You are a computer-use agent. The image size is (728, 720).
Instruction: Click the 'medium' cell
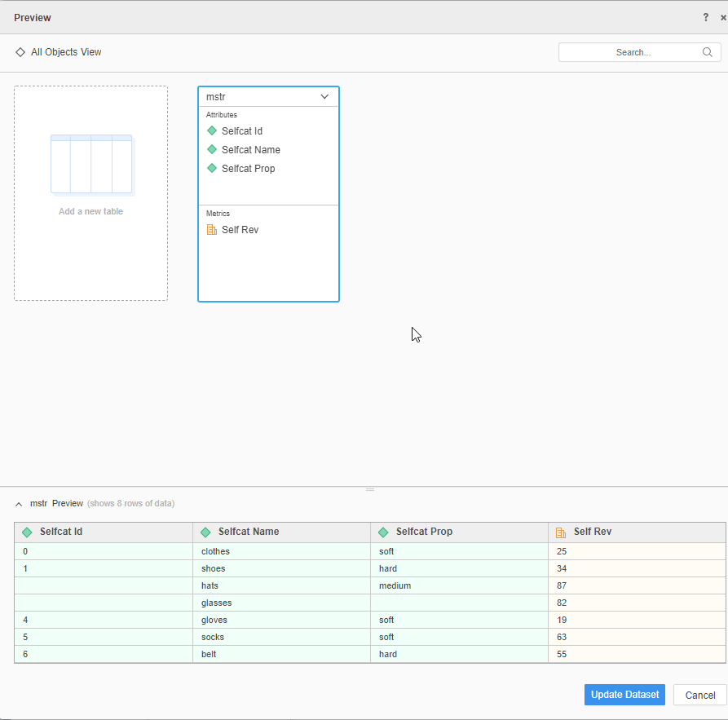coord(460,585)
